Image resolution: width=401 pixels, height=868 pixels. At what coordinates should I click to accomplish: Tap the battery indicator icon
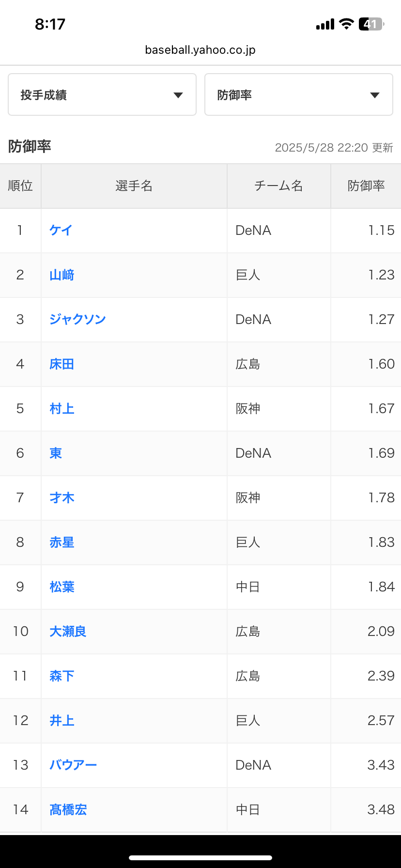[x=371, y=24]
